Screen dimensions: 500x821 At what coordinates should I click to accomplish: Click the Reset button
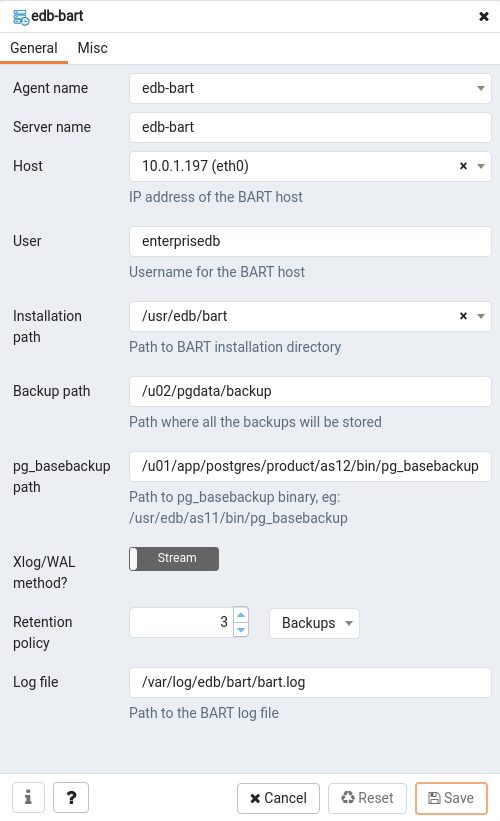coord(367,798)
